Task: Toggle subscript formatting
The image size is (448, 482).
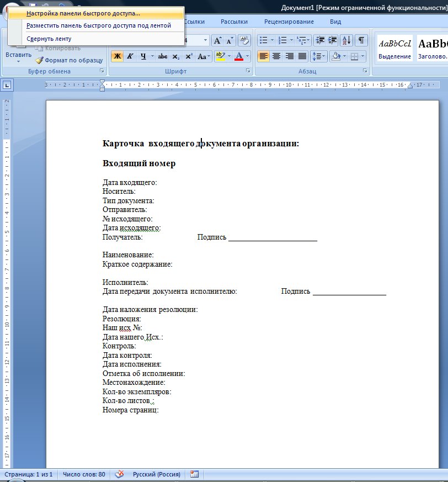Action: pyautogui.click(x=176, y=56)
